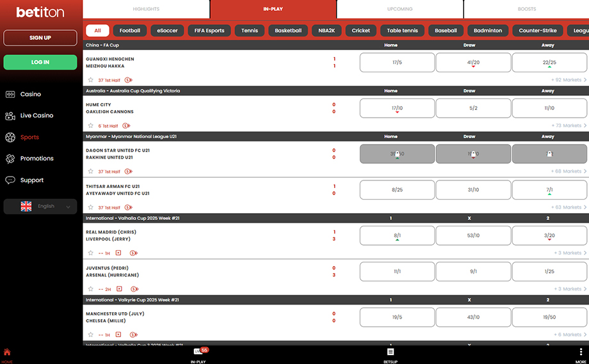Bet Liverpool (Jerry) at 3/20
Screen dimensions: 589x364
click(x=549, y=235)
